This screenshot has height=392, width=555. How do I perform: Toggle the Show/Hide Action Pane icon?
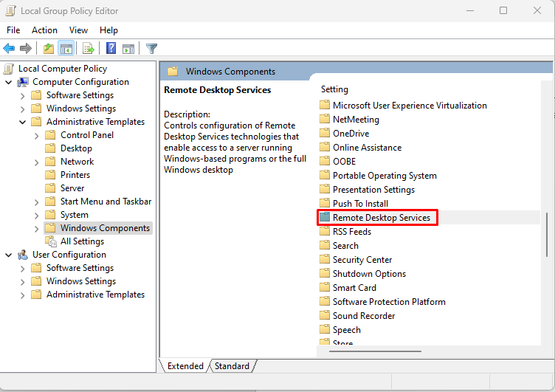pyautogui.click(x=128, y=49)
